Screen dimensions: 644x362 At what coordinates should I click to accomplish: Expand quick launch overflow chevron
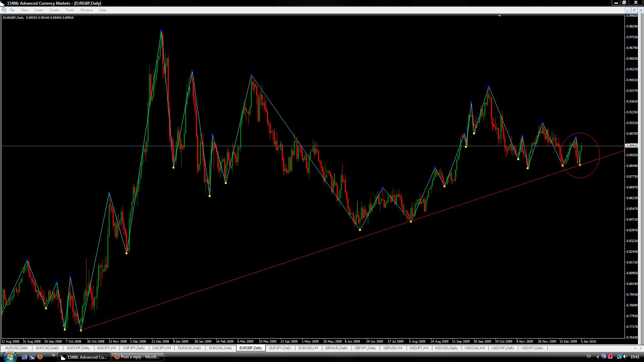coord(53,356)
